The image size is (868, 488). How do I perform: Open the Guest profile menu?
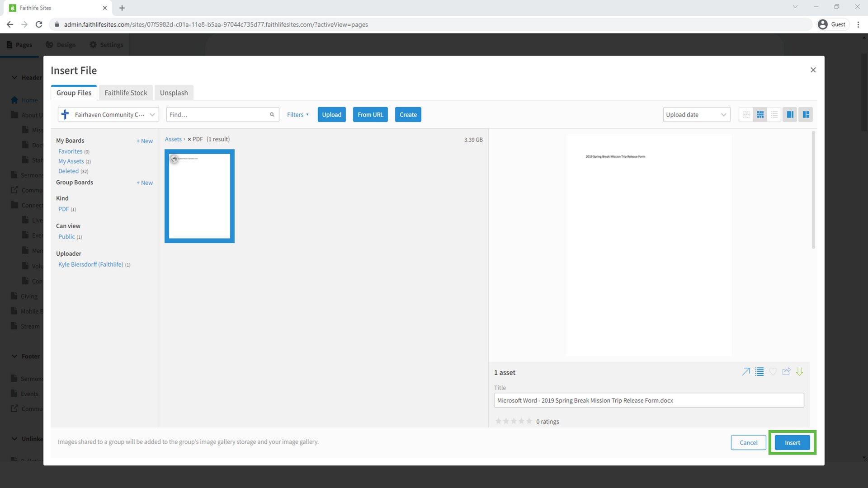[832, 24]
